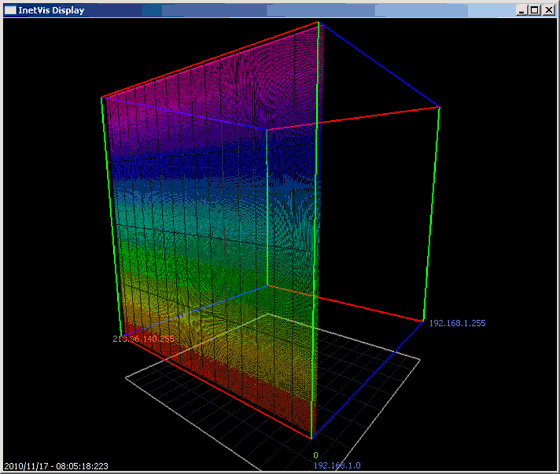Minimize the InetVis Display window
The height and width of the screenshot is (474, 560).
click(x=522, y=10)
